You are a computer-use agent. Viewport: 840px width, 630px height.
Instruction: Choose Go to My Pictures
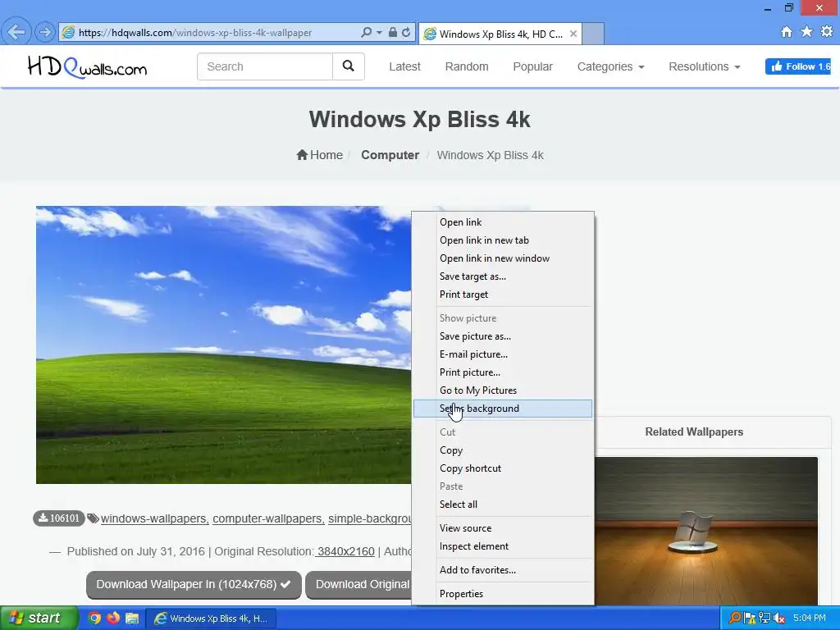point(503,390)
